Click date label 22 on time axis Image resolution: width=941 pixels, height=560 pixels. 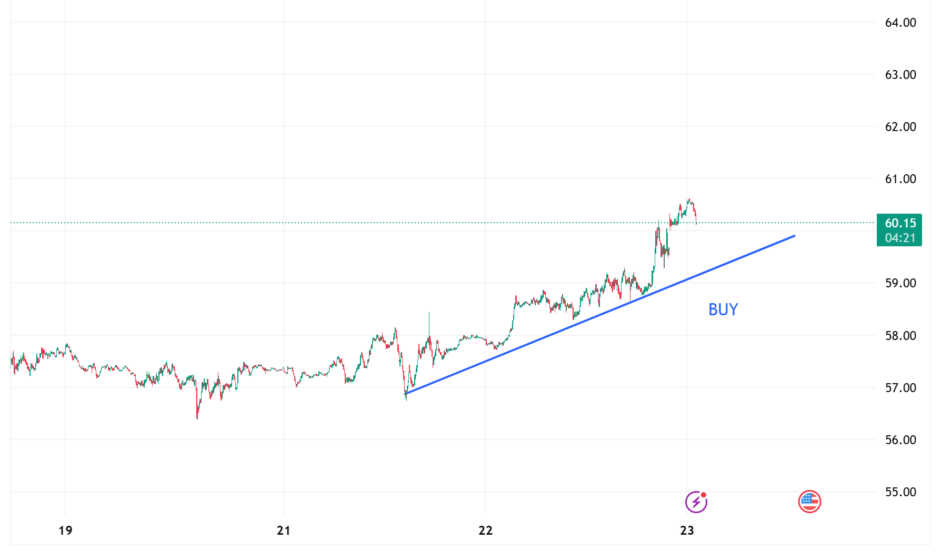(485, 531)
